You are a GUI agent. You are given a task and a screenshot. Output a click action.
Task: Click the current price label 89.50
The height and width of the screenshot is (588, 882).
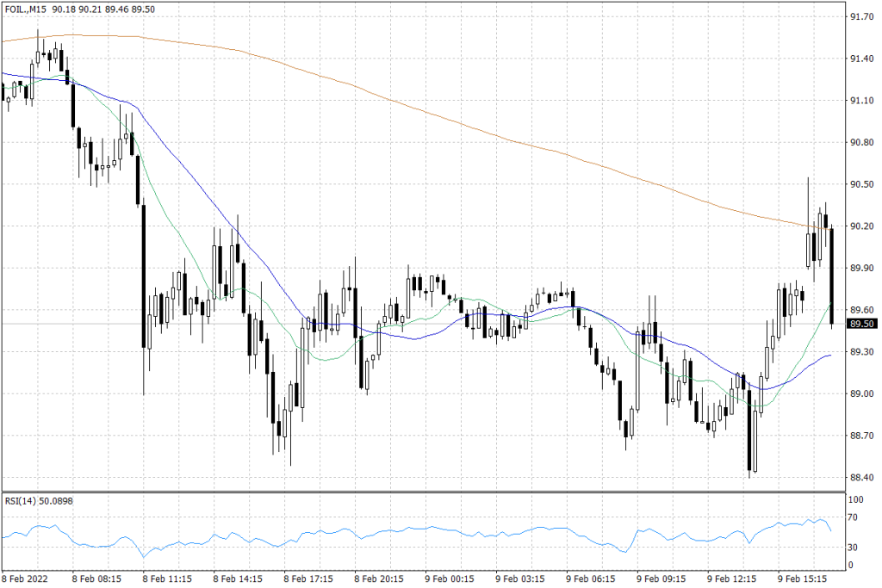tap(862, 325)
